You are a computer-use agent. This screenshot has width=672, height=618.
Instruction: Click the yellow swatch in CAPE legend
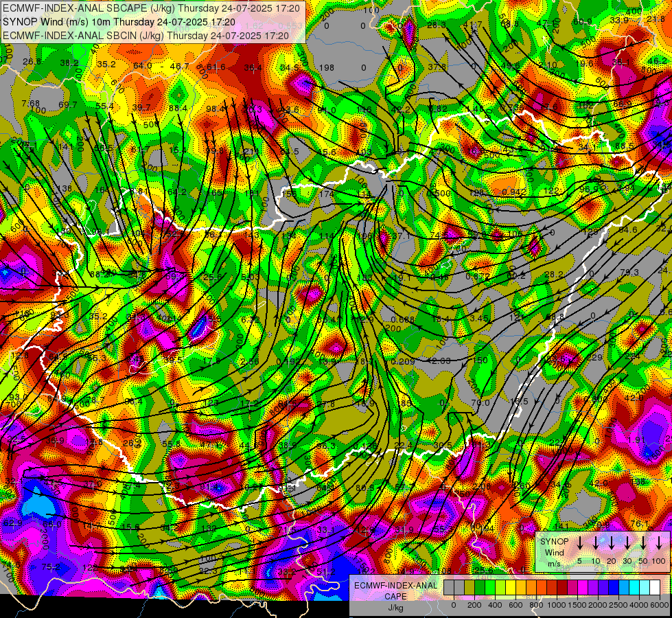[x=511, y=587]
